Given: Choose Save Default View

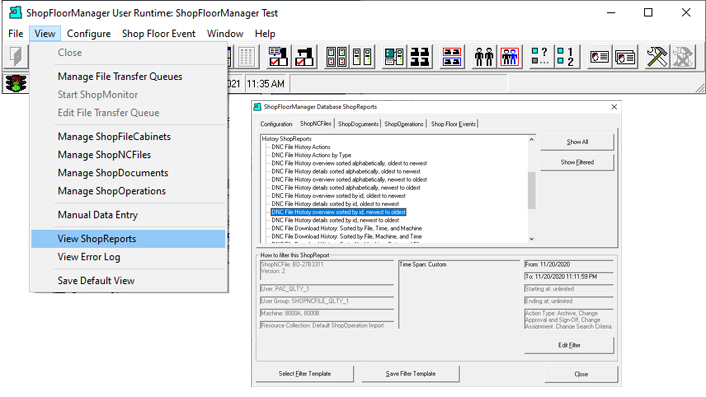Looking at the screenshot, I should point(128,280).
